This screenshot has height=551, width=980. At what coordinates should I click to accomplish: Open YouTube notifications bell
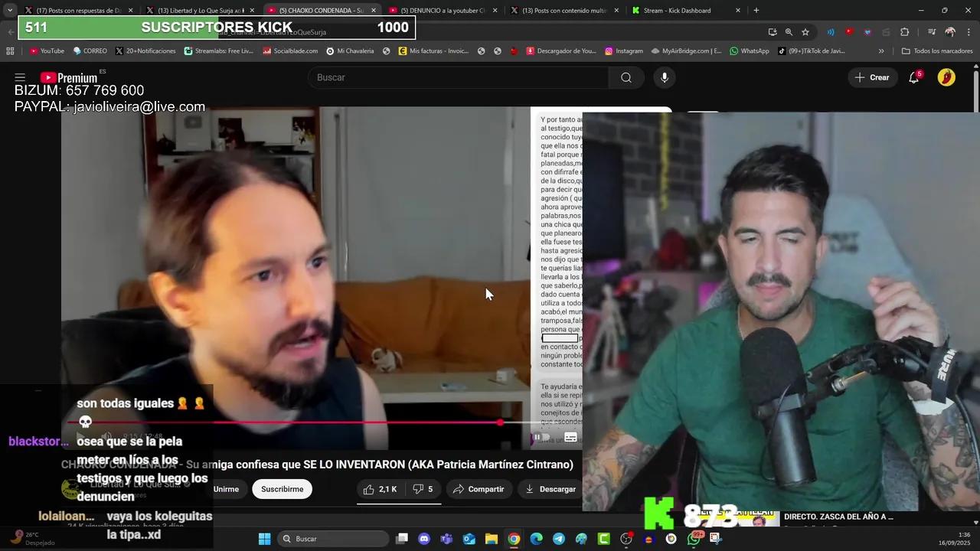(x=914, y=77)
